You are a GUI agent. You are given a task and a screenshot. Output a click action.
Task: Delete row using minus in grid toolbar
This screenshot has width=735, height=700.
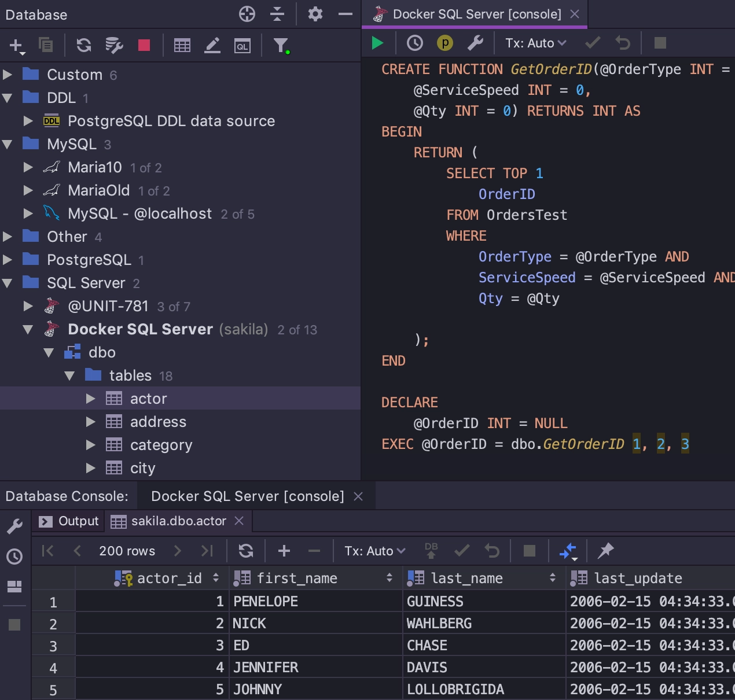[314, 551]
